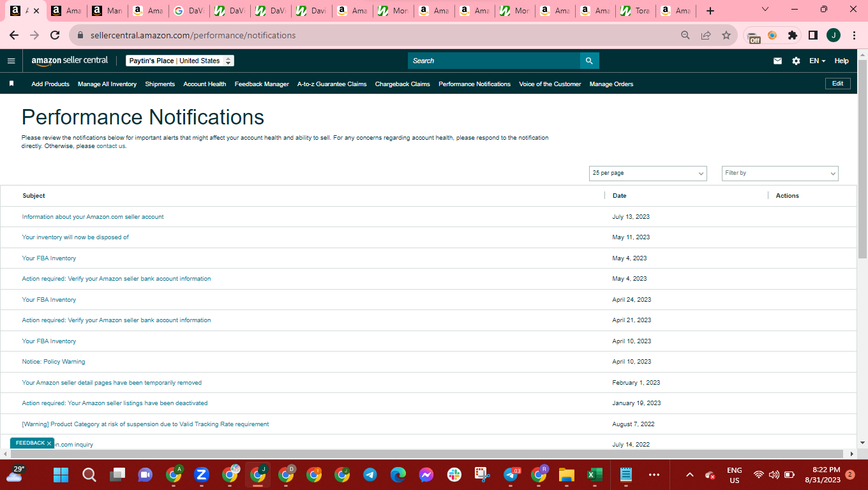Open Your FBA Inventory notification dated April 24
Image resolution: width=868 pixels, height=490 pixels.
(49, 300)
